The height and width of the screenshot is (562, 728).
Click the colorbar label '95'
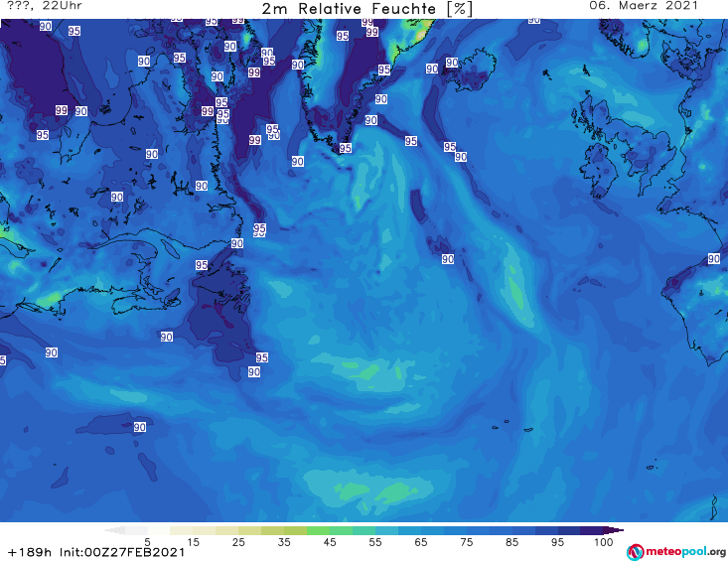tap(557, 542)
